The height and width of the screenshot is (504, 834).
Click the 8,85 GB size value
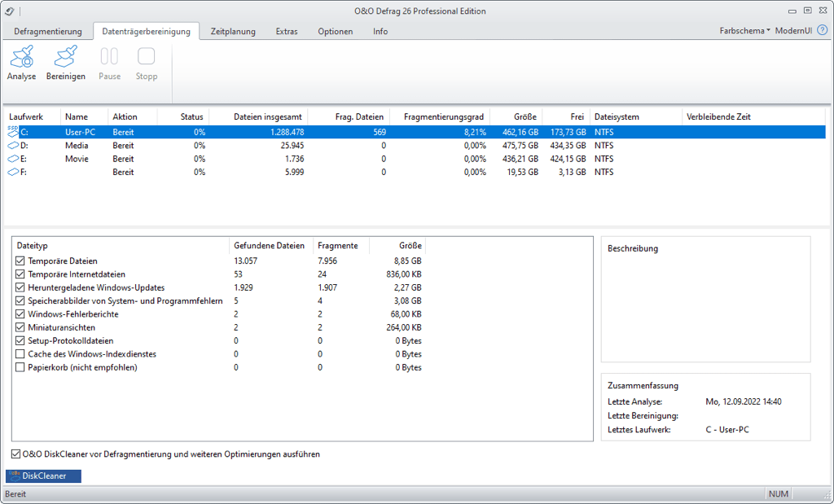[407, 261]
